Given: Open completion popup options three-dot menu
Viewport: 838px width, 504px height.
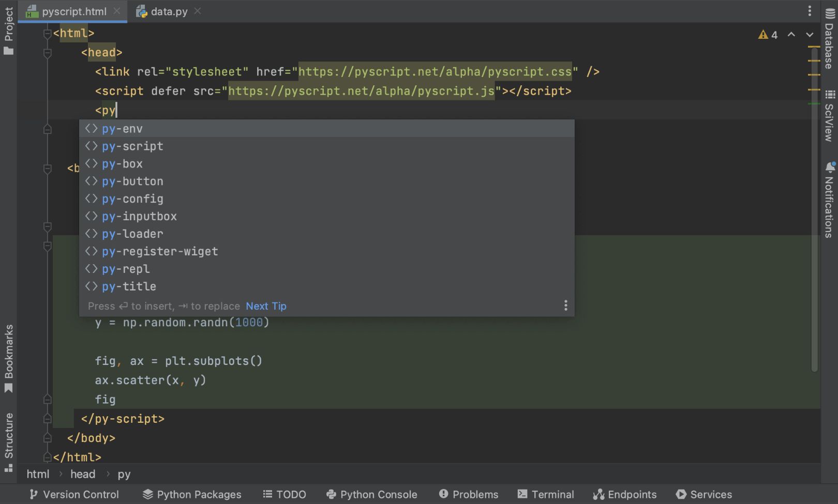Looking at the screenshot, I should (x=565, y=306).
